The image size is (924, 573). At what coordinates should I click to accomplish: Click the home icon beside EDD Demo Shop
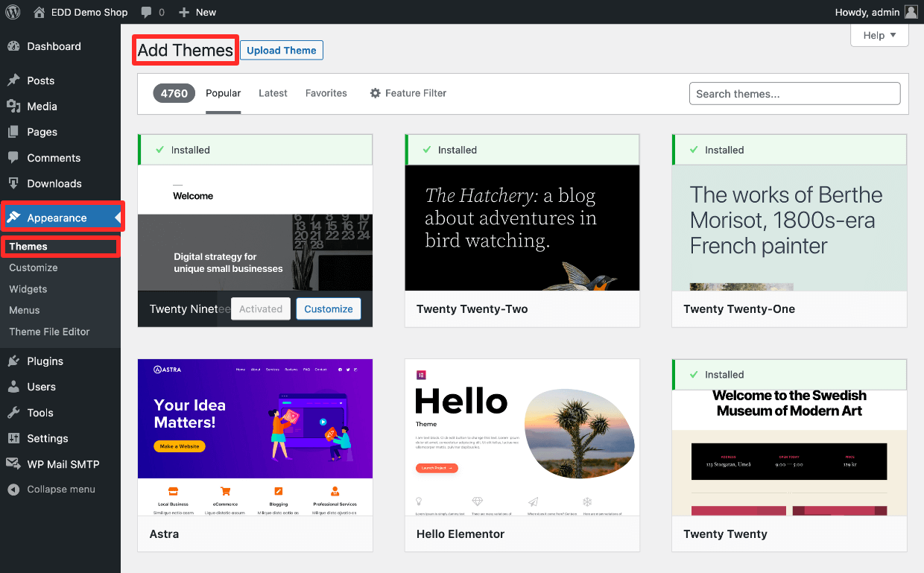tap(39, 12)
